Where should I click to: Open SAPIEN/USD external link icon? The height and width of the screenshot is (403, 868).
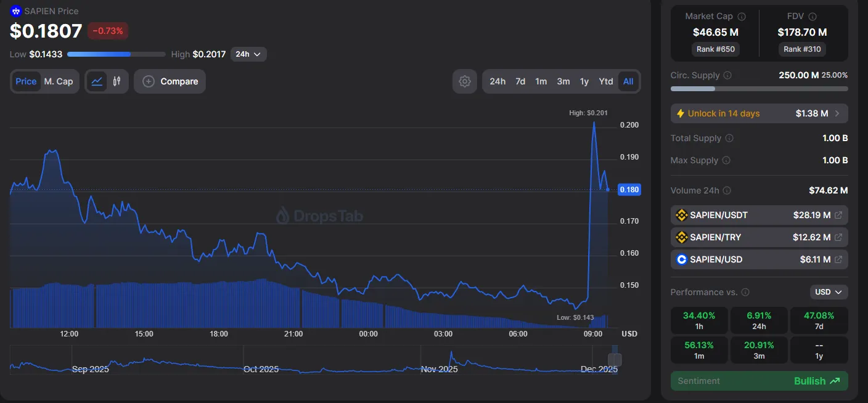[x=838, y=259]
